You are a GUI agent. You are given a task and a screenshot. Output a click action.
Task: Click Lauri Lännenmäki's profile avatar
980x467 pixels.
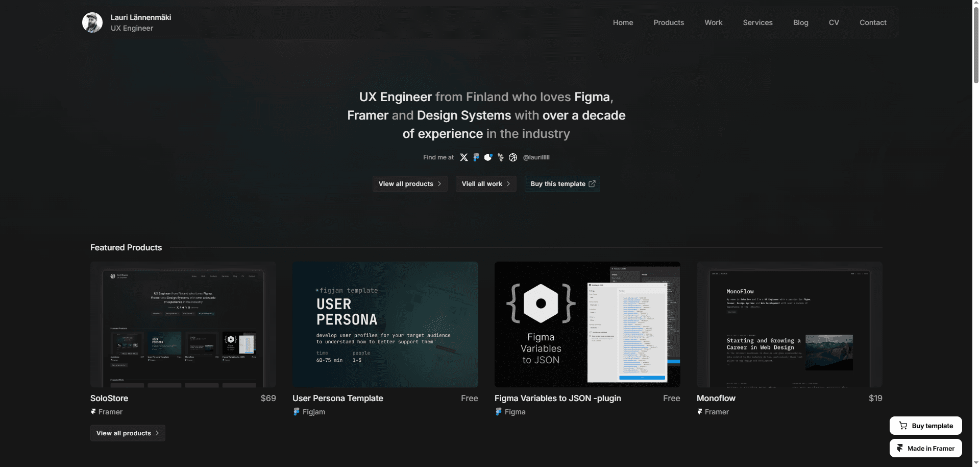point(92,22)
